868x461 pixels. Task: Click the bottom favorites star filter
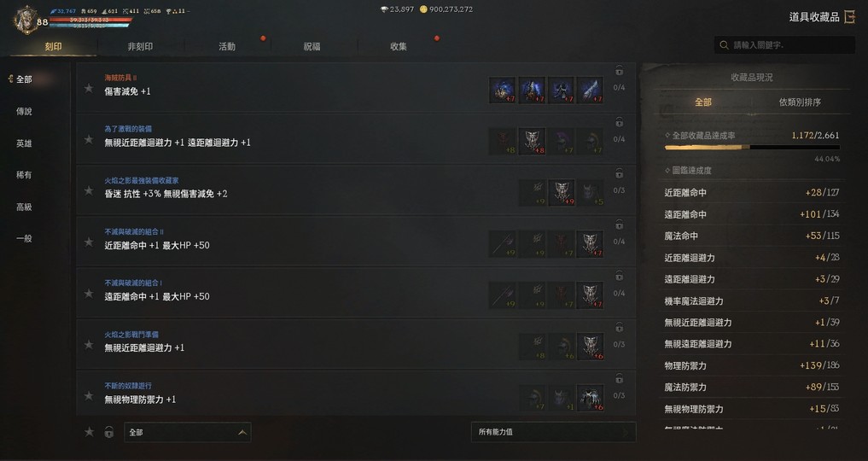[x=89, y=432]
